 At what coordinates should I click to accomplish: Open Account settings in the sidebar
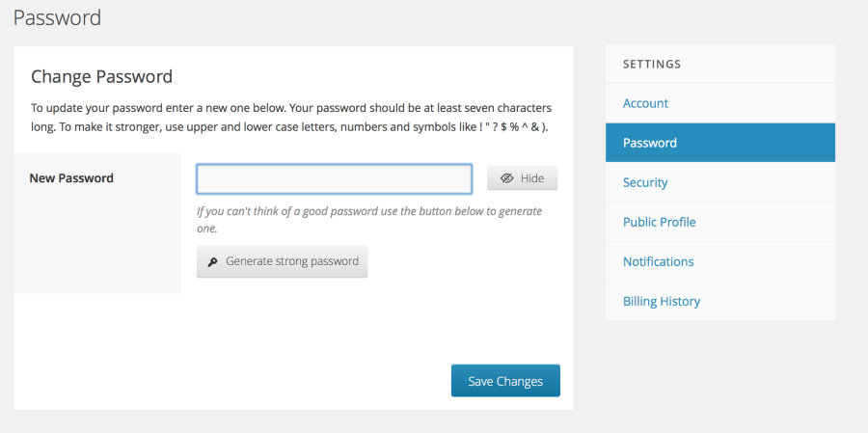[645, 103]
